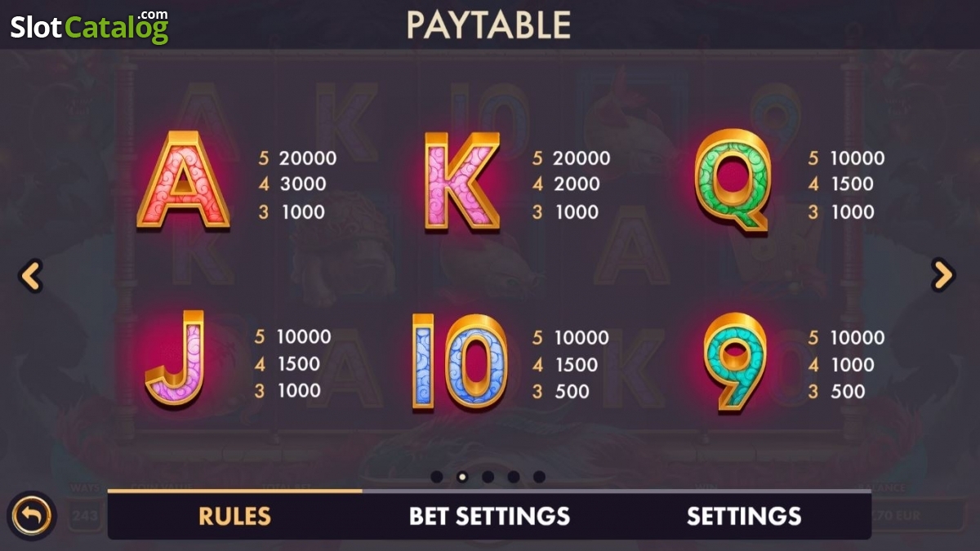
Task: Click the 20000 payout for A symbol
Action: point(308,158)
